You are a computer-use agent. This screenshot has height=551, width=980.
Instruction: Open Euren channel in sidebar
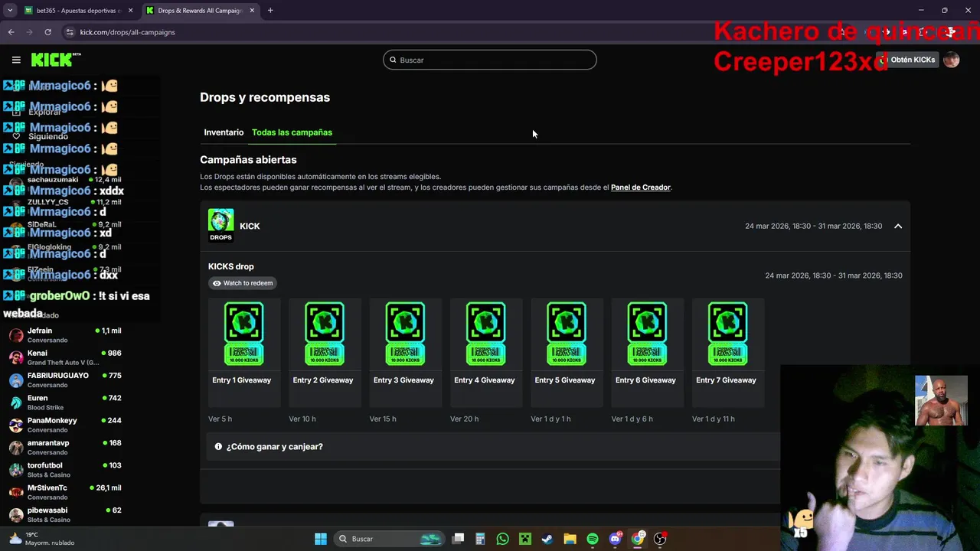pyautogui.click(x=65, y=403)
